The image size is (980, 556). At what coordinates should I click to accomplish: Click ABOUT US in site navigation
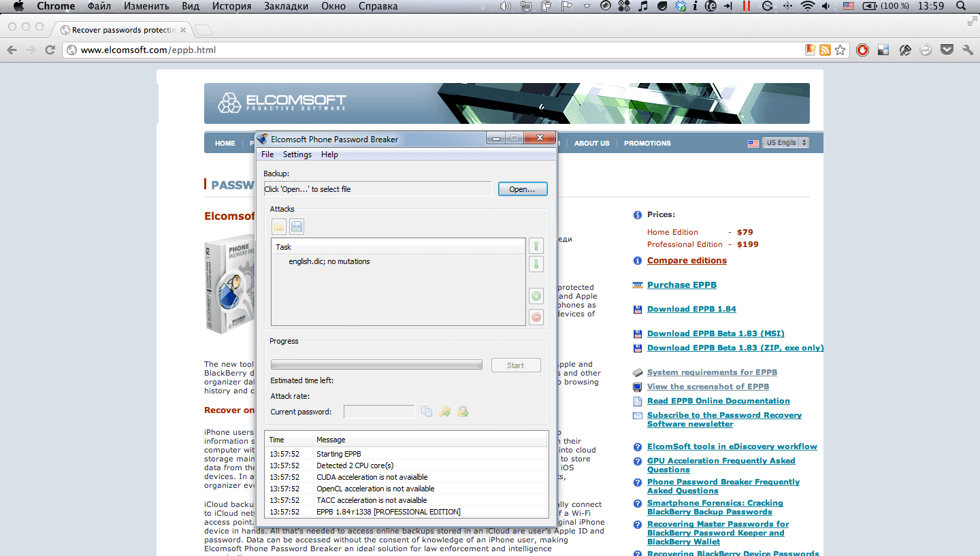[591, 144]
